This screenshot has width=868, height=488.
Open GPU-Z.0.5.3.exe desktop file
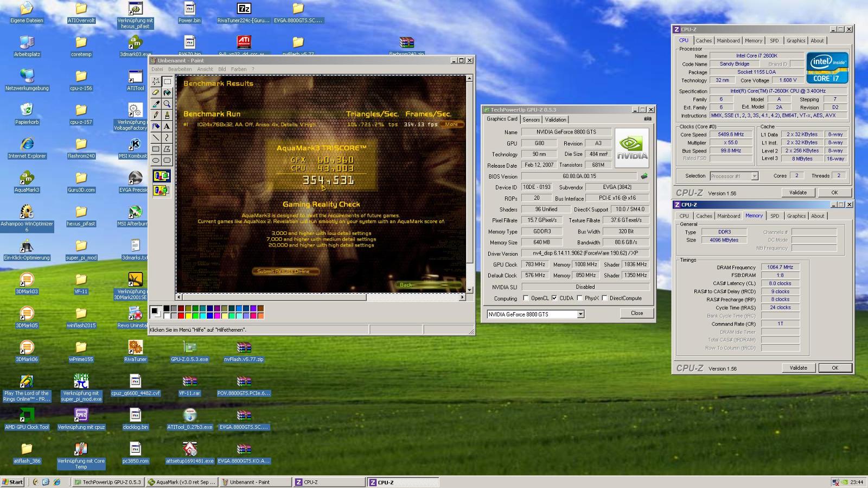189,351
